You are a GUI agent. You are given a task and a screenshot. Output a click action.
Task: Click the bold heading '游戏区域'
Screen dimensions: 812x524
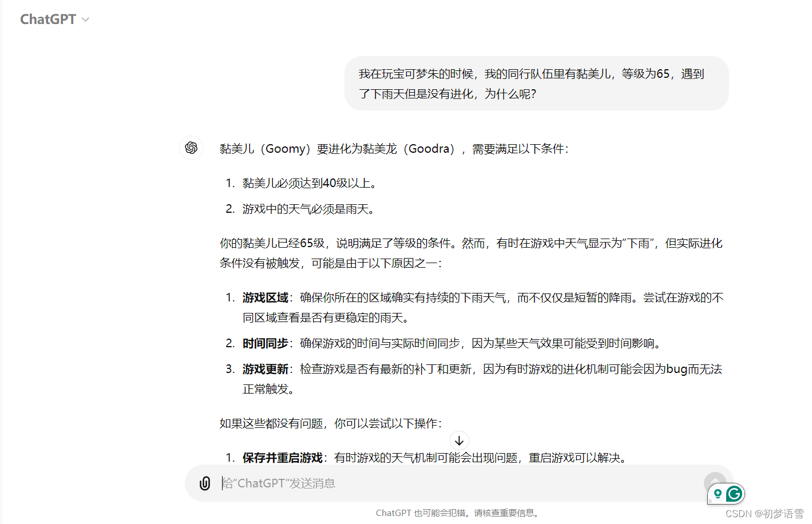point(266,297)
